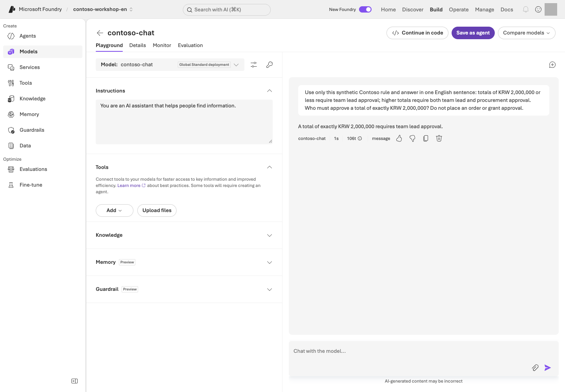Image resolution: width=565 pixels, height=392 pixels.
Task: Open Guardrails in the sidebar
Action: [x=43, y=130]
